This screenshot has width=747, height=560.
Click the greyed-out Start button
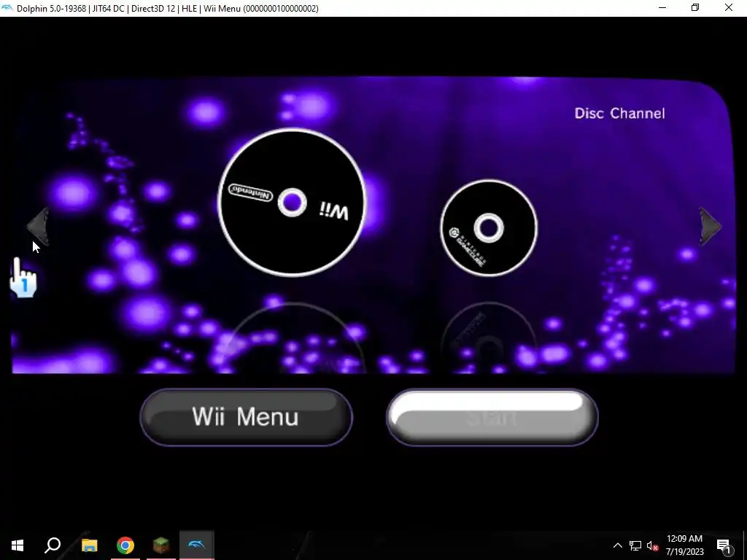[492, 417]
